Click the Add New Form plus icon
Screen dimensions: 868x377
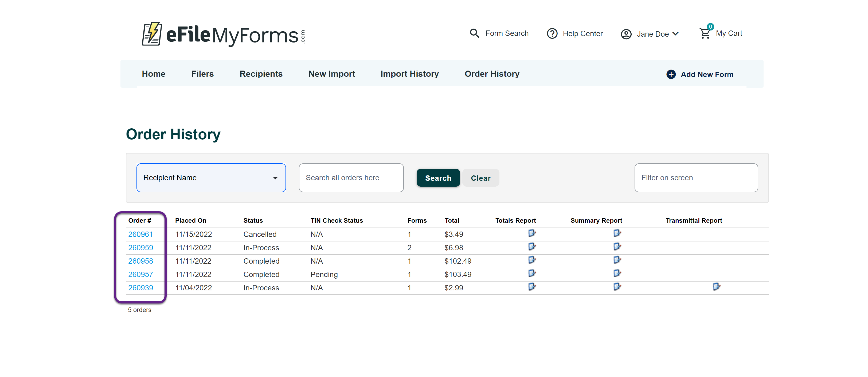(x=671, y=74)
